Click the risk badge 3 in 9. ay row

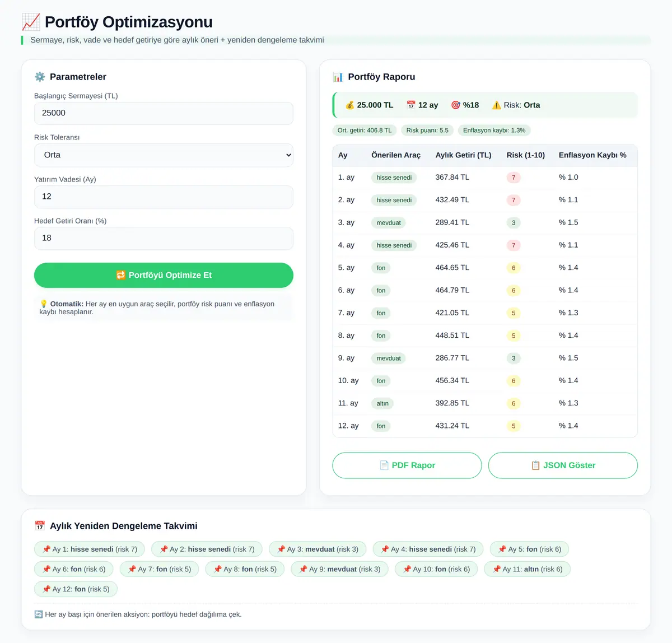(x=514, y=358)
